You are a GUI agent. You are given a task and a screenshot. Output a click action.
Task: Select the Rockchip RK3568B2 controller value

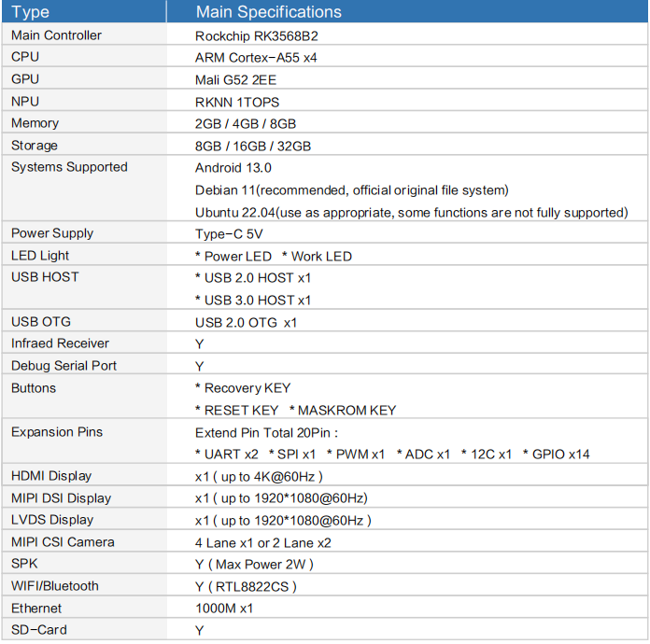262,35
